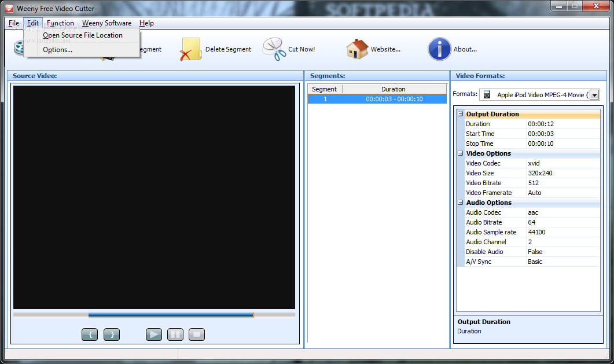The height and width of the screenshot is (364, 614).
Task: Select the A/V Sync property label
Action: (479, 262)
